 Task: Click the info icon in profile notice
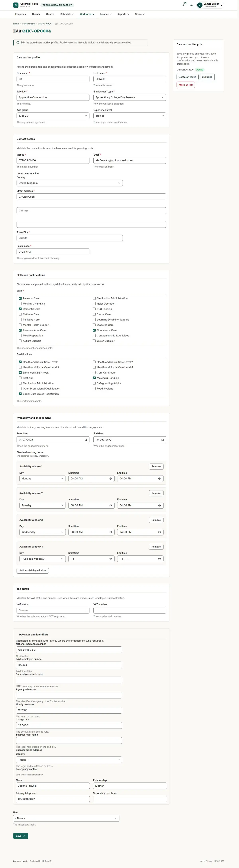[18, 43]
